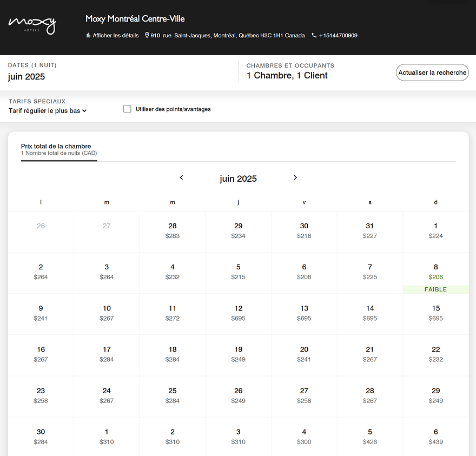Go to next month with right chevron
The height and width of the screenshot is (456, 476).
[x=295, y=177]
